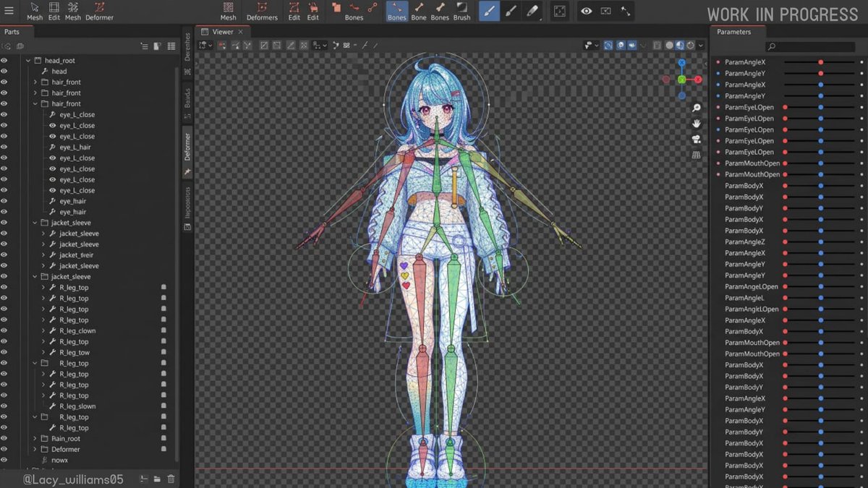
Task: Switch to the Viewer tab
Action: pyautogui.click(x=223, y=32)
